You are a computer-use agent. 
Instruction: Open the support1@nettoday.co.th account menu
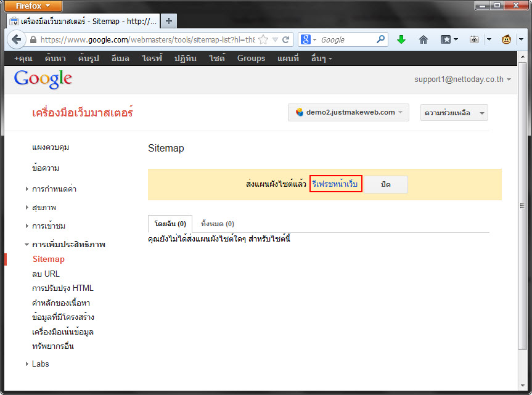coord(462,79)
